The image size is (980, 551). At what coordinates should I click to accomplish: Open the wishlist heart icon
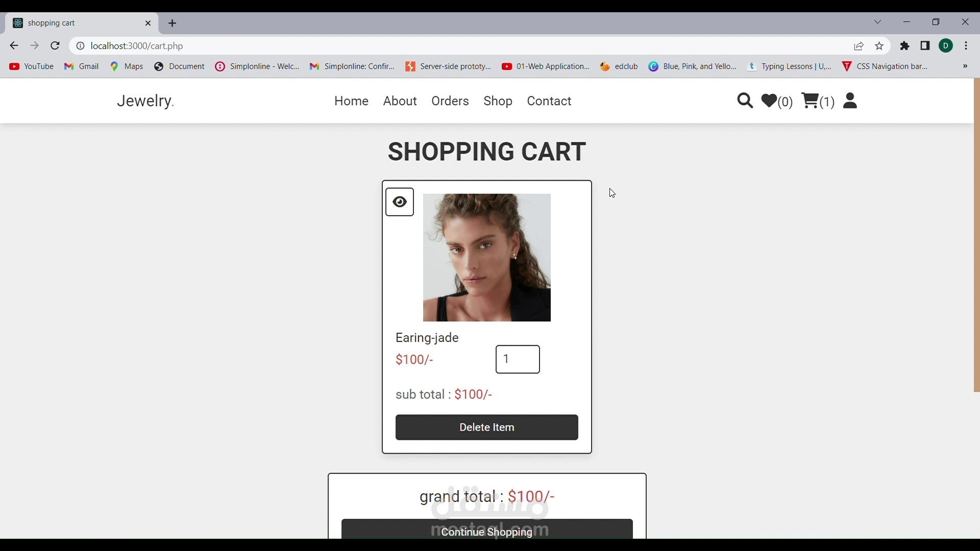769,101
